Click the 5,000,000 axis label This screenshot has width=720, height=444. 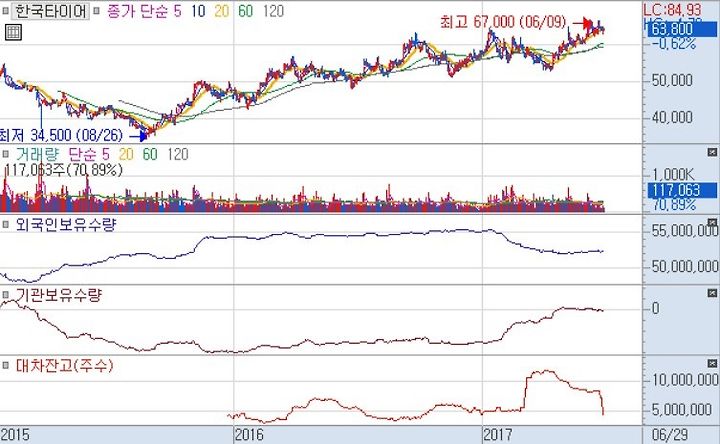[681, 409]
